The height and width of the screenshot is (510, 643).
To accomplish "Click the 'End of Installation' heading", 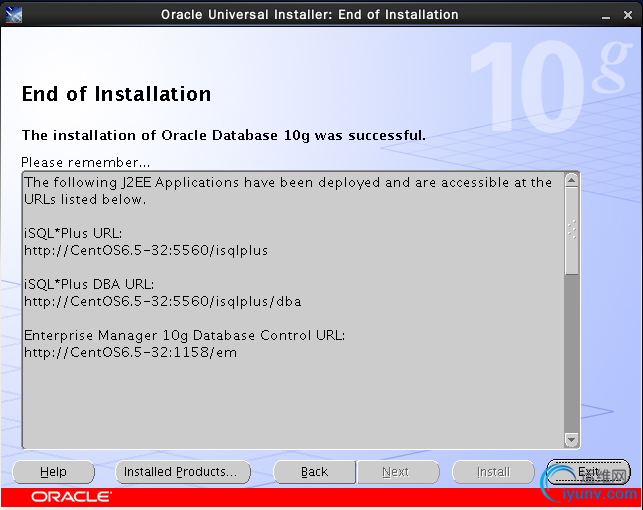I will 116,94.
